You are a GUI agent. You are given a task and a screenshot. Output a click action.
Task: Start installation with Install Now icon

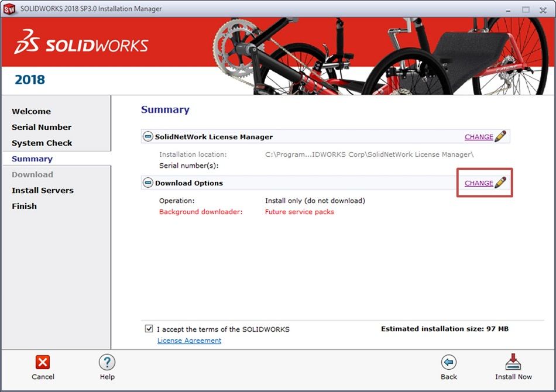pos(513,362)
